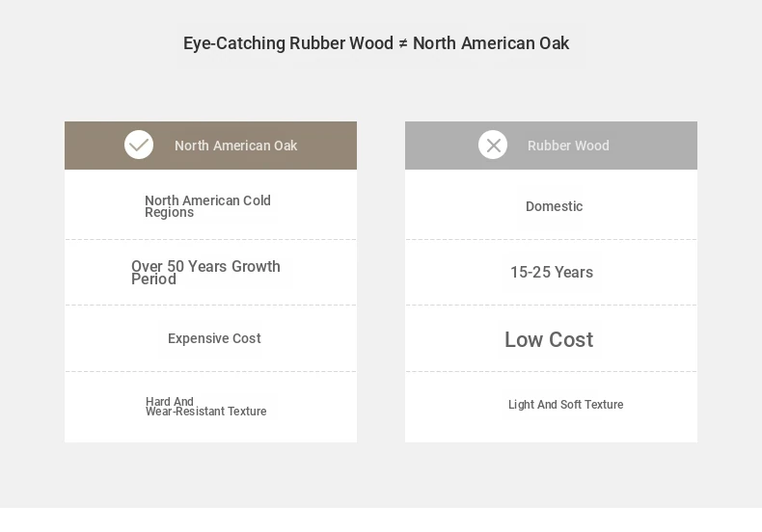Click the dashed divider below 15-25 Years
The height and width of the screenshot is (532, 762).
point(551,306)
